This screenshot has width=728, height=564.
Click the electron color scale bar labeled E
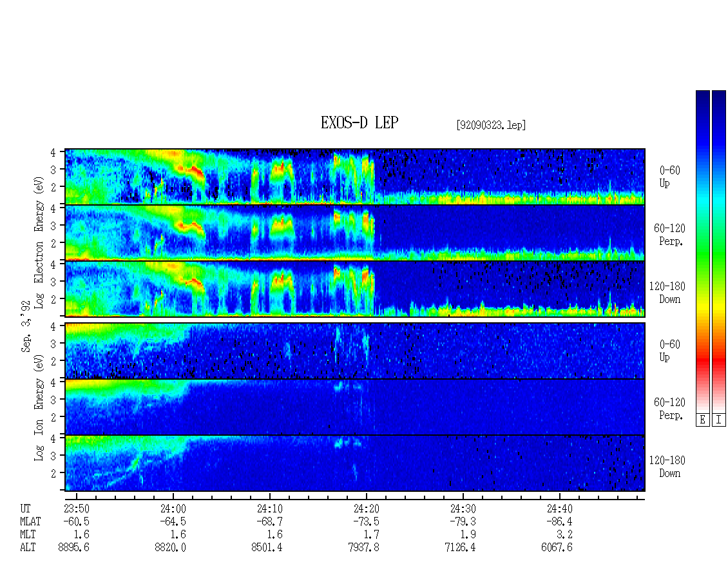point(702,251)
